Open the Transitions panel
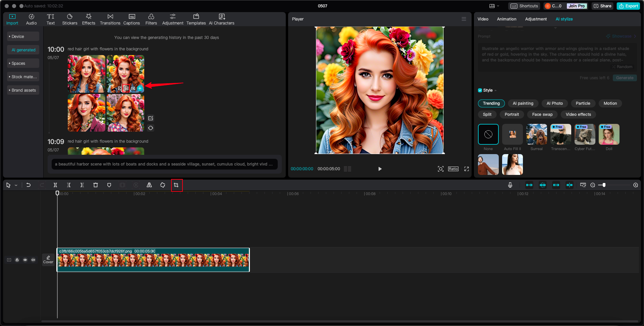 tap(110, 19)
